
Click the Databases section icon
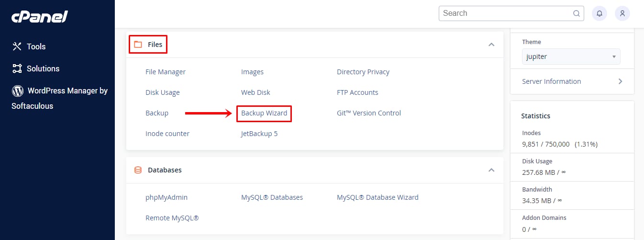point(138,170)
